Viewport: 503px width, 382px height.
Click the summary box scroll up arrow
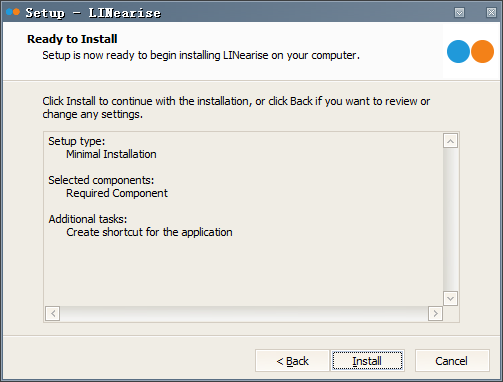[x=450, y=141]
